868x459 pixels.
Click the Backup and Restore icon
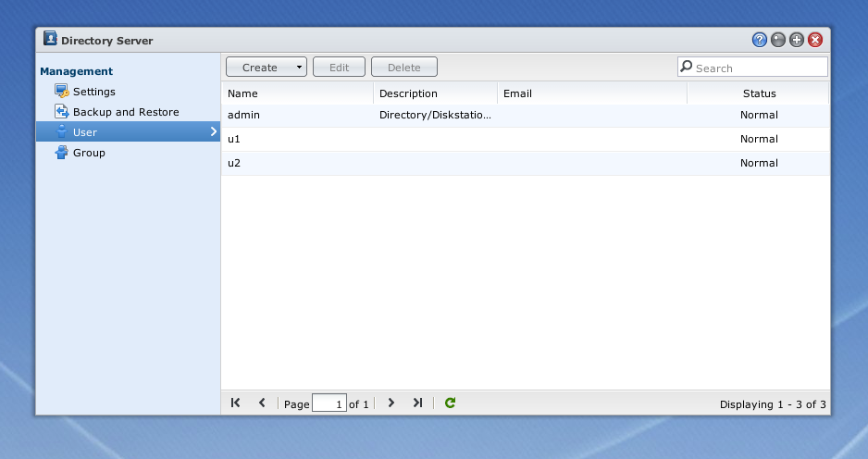tap(61, 111)
